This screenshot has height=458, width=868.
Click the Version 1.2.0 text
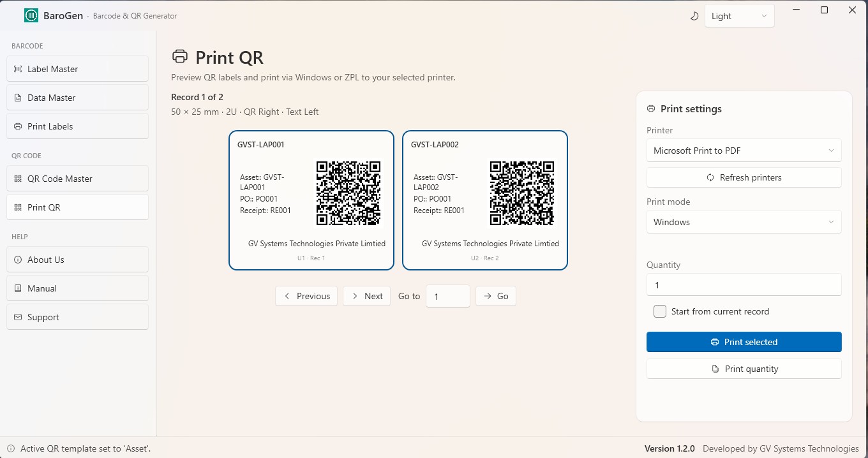670,448
